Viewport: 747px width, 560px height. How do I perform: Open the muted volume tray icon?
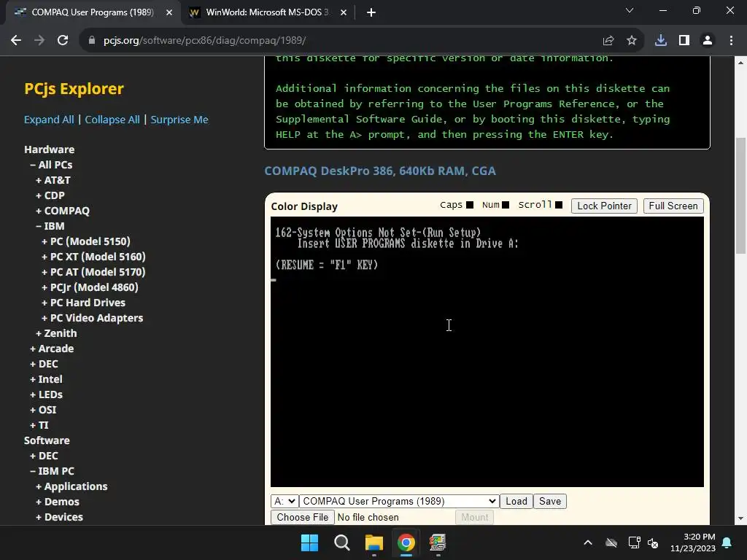coord(653,542)
